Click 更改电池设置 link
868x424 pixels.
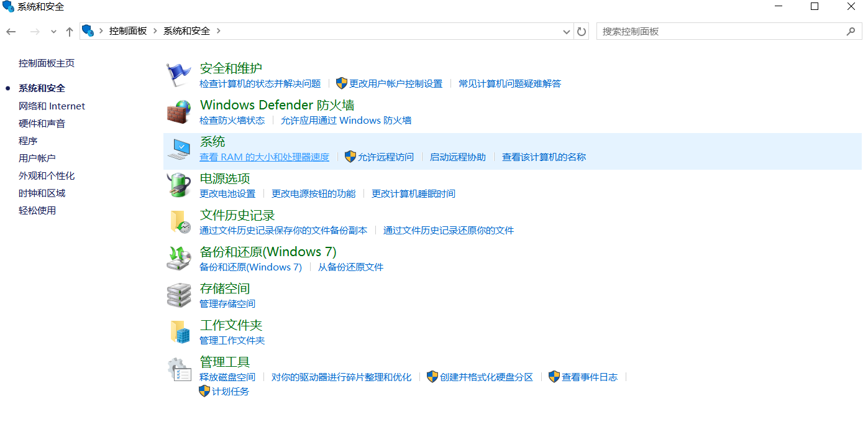(x=227, y=193)
